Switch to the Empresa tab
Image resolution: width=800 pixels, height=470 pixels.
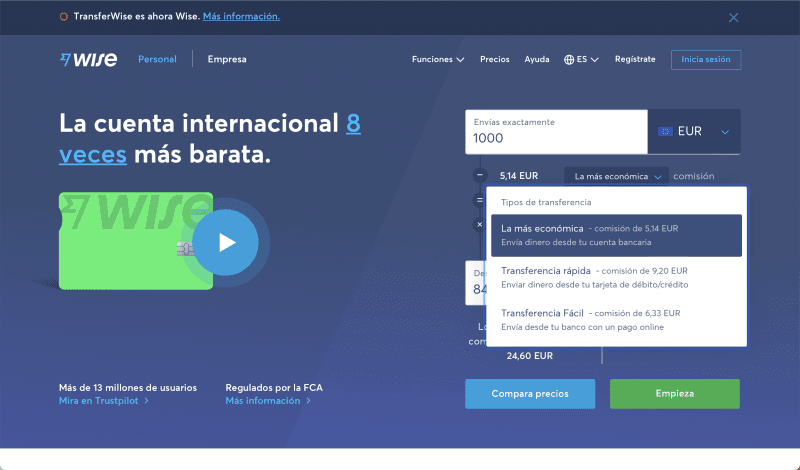click(x=227, y=59)
